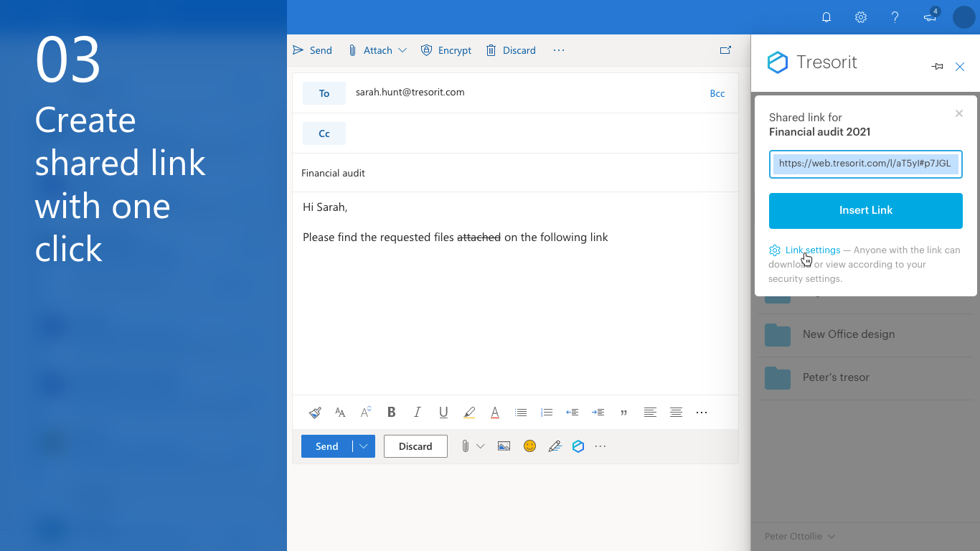Screen dimensions: 980x551
Task: Open the signature drawing pen icon
Action: (x=554, y=446)
